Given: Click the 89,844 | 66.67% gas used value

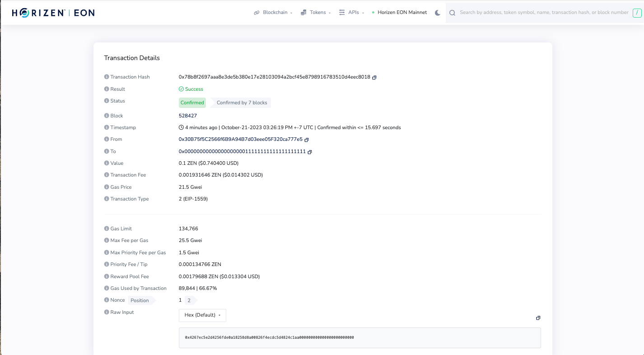Looking at the screenshot, I should point(198,288).
